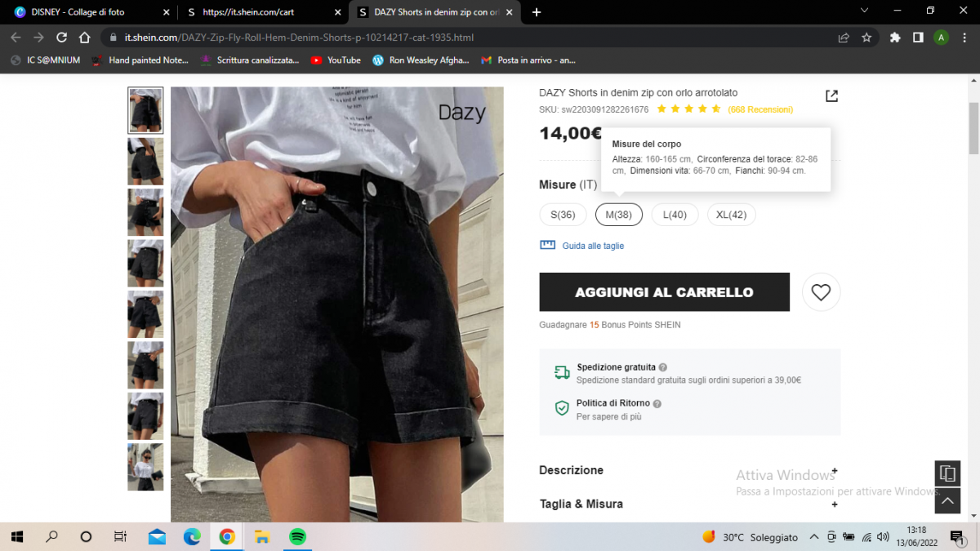Open File Explorer from the taskbar

(262, 537)
